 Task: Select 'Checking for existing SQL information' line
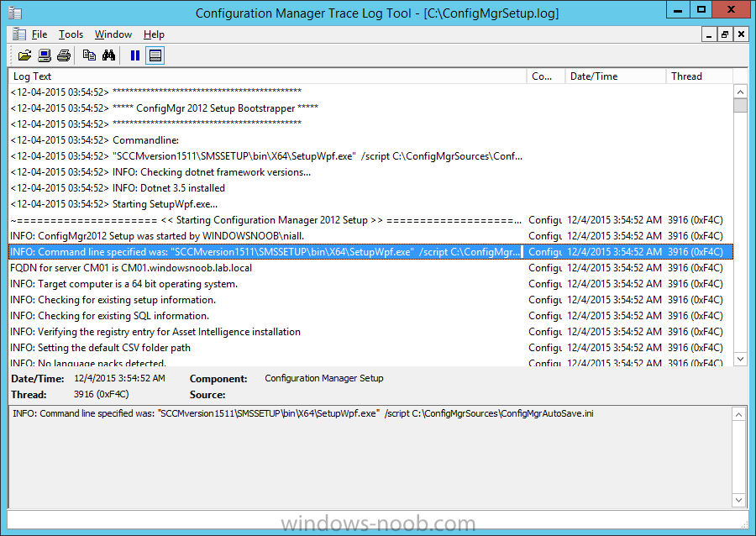371,315
